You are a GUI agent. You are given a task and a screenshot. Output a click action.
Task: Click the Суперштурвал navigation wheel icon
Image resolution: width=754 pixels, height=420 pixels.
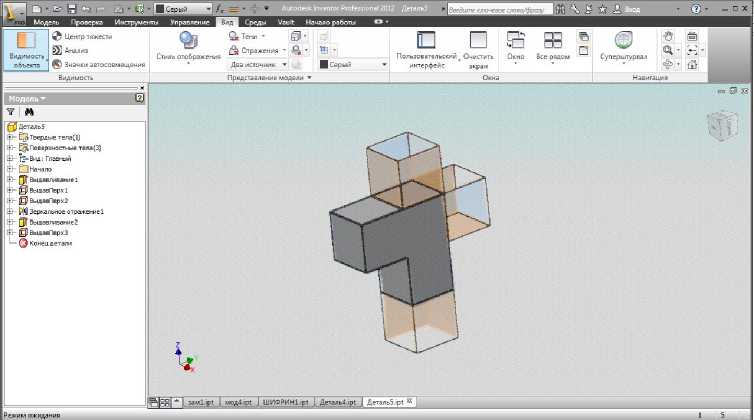coord(624,40)
